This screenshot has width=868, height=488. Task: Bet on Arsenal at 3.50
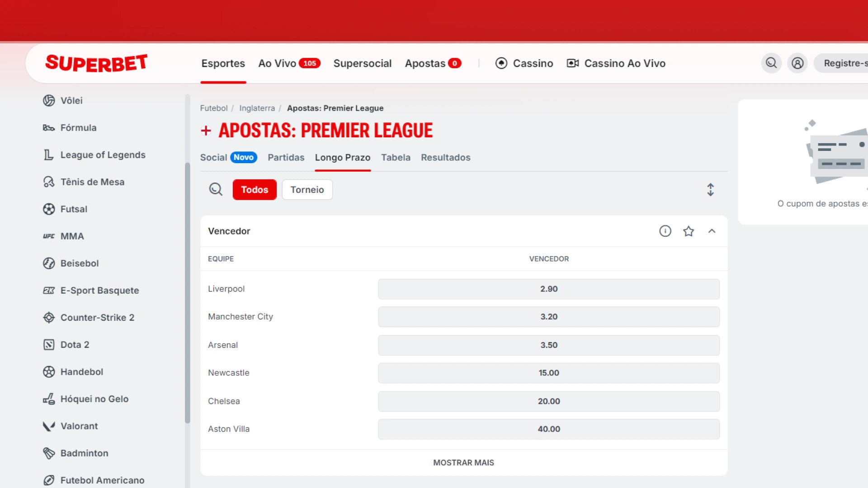coord(549,345)
